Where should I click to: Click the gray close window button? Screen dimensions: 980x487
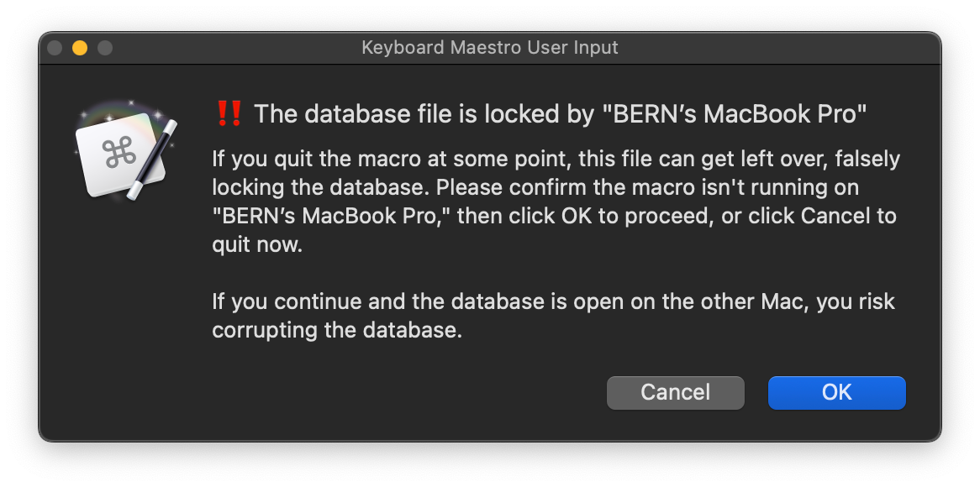[x=55, y=48]
